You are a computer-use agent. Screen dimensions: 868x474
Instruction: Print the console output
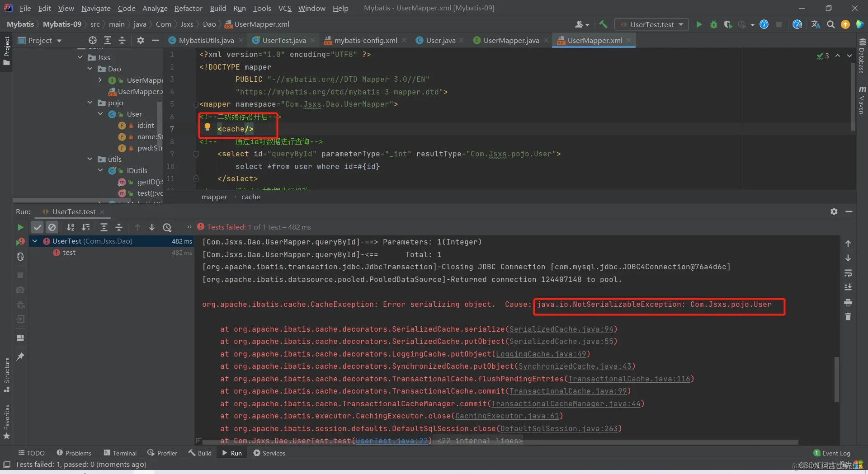point(848,302)
